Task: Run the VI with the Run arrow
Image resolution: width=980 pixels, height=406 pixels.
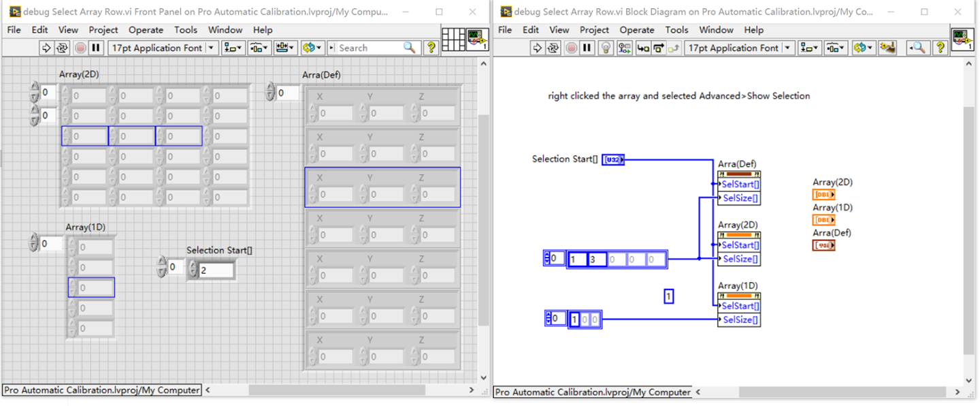Action: coord(538,48)
